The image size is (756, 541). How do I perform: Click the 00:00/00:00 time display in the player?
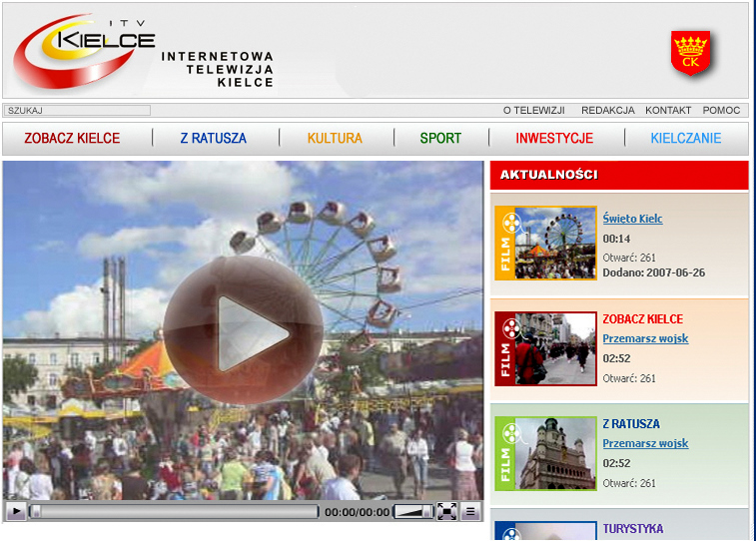point(357,512)
